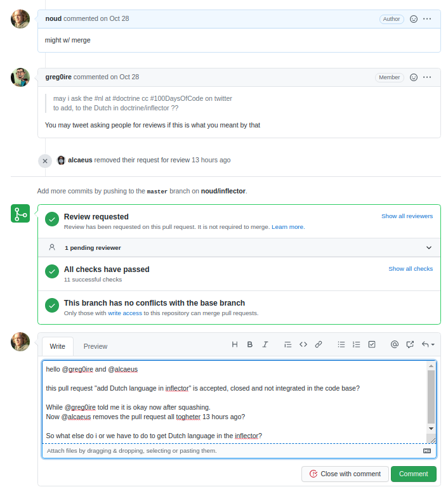Open the Learn more link
448x487 pixels.
[288, 227]
